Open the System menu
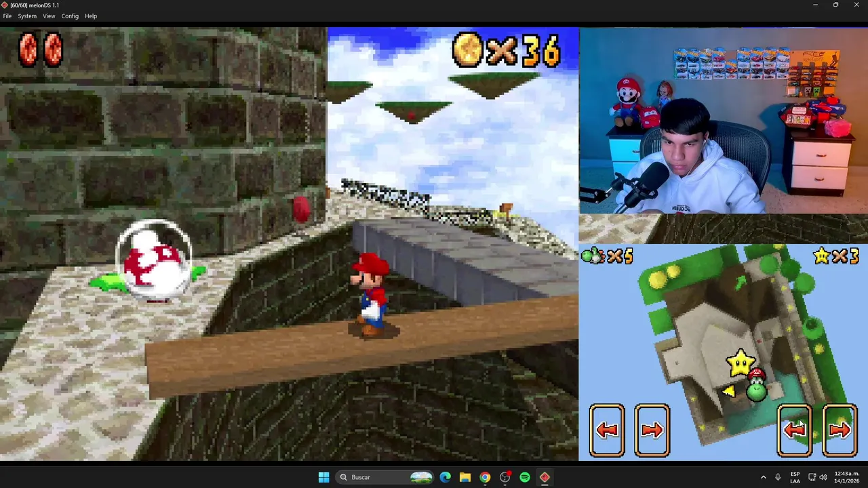 tap(27, 16)
